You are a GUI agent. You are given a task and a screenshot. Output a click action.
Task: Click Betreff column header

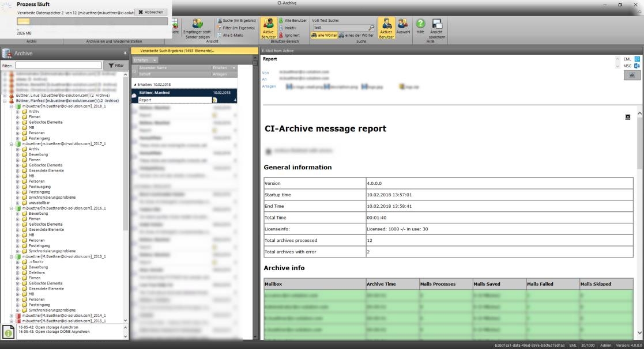pos(175,74)
